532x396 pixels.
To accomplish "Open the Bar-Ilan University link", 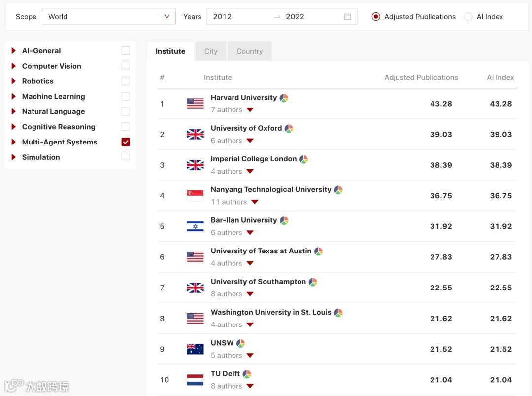I will [244, 220].
